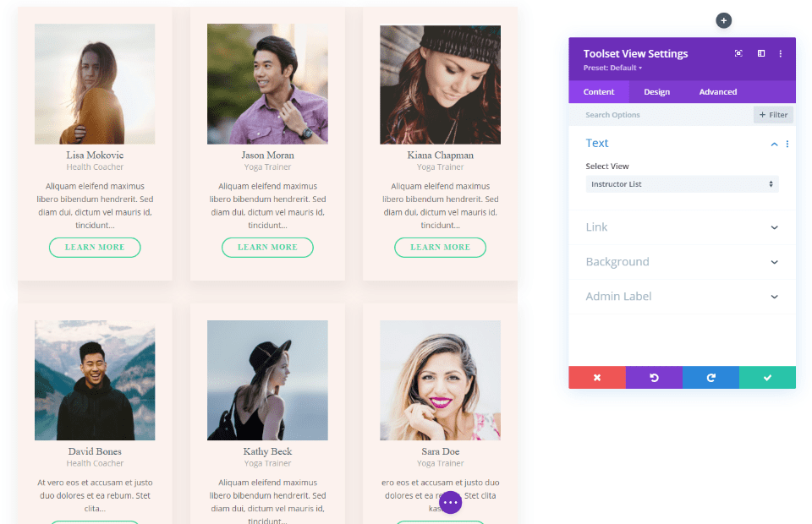Click Learn More under Lisa Mokovic

pos(95,247)
